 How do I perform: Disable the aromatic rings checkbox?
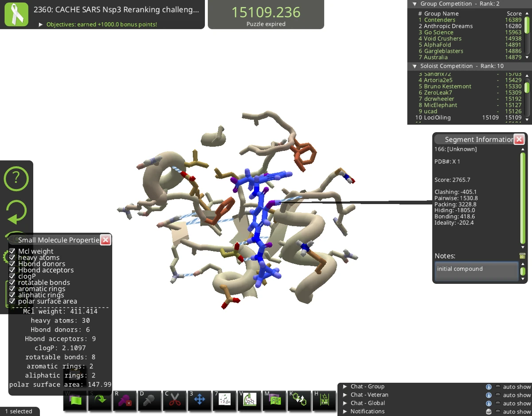(x=13, y=289)
